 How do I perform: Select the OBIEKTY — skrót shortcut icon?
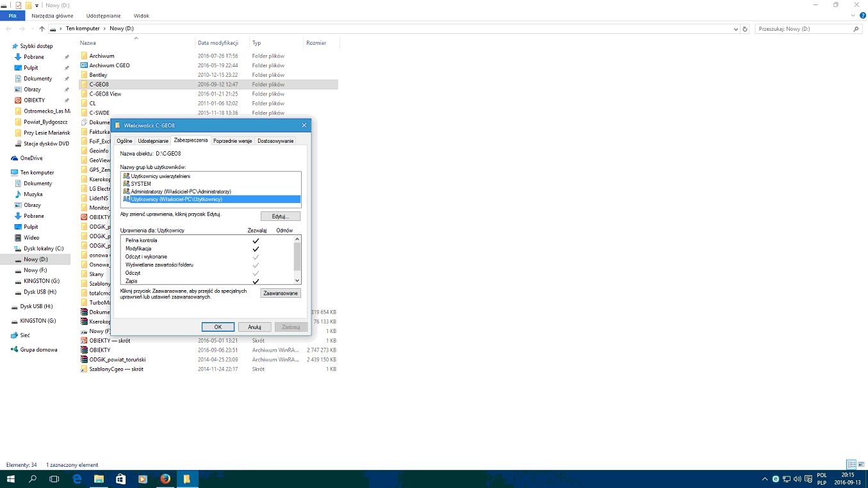(x=84, y=341)
